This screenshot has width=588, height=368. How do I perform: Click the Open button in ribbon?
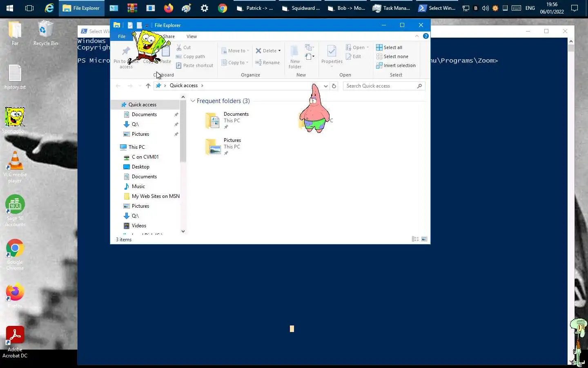coord(357,47)
